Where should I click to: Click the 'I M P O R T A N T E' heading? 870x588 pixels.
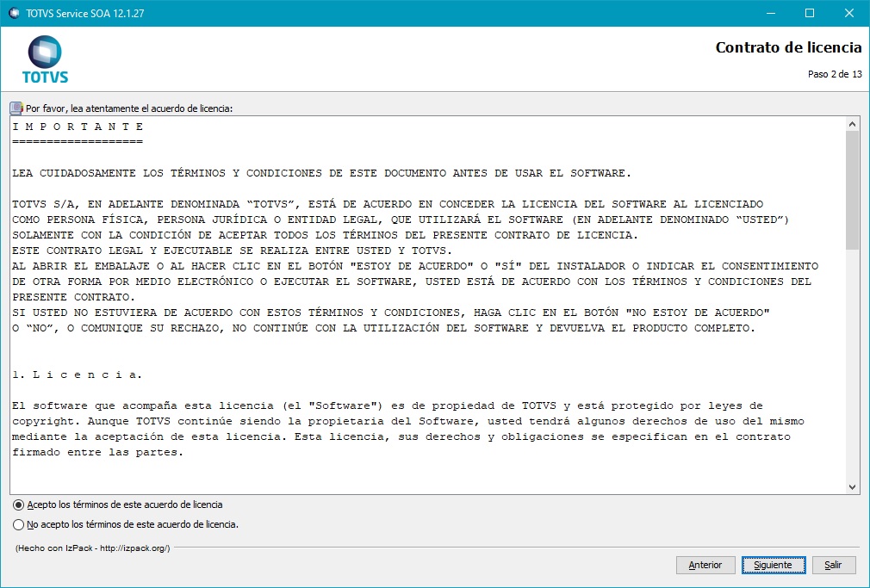coord(78,127)
